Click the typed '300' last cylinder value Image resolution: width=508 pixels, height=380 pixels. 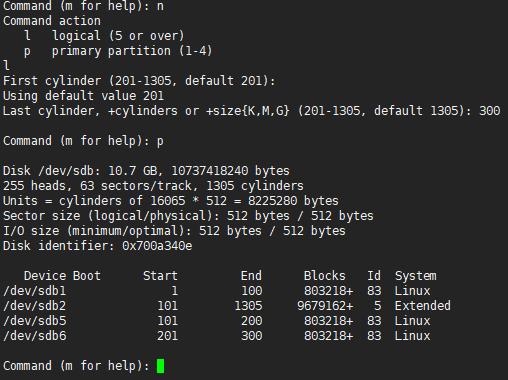490,111
